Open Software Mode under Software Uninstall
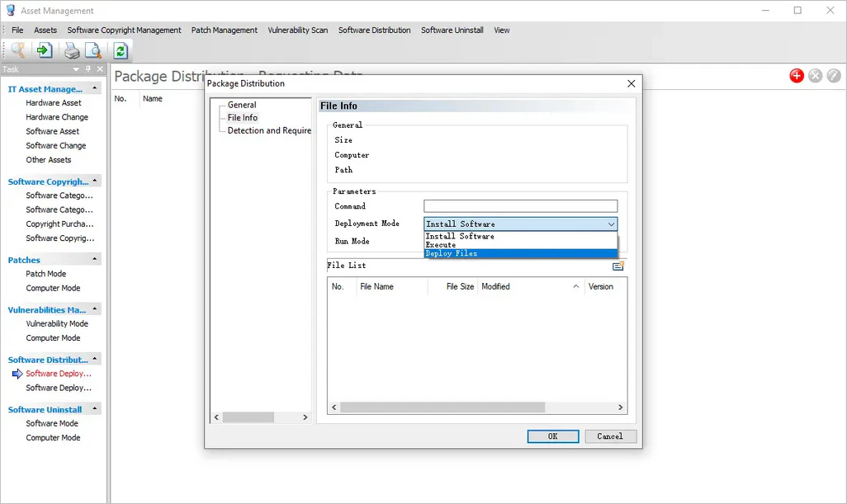This screenshot has width=847, height=504. pyautogui.click(x=52, y=424)
